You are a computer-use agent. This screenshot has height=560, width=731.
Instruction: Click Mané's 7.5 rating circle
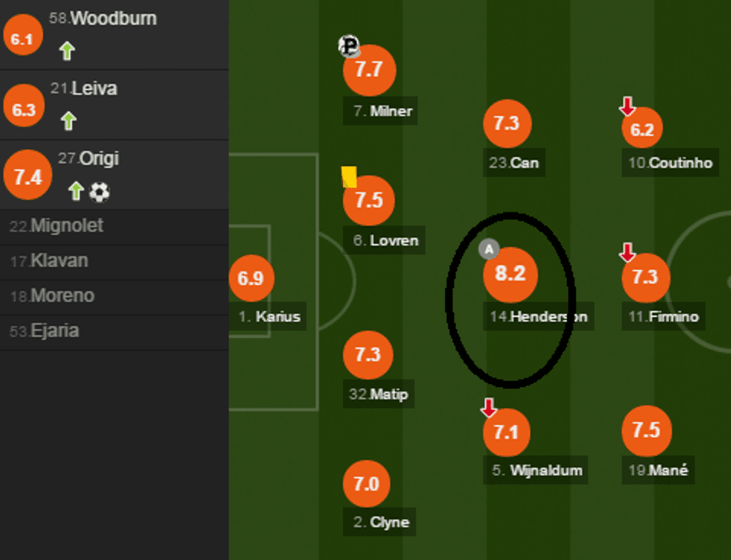(646, 430)
